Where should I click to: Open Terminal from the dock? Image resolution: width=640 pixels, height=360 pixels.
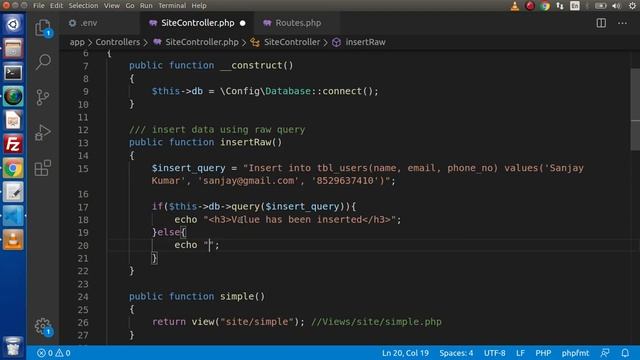click(x=13, y=72)
